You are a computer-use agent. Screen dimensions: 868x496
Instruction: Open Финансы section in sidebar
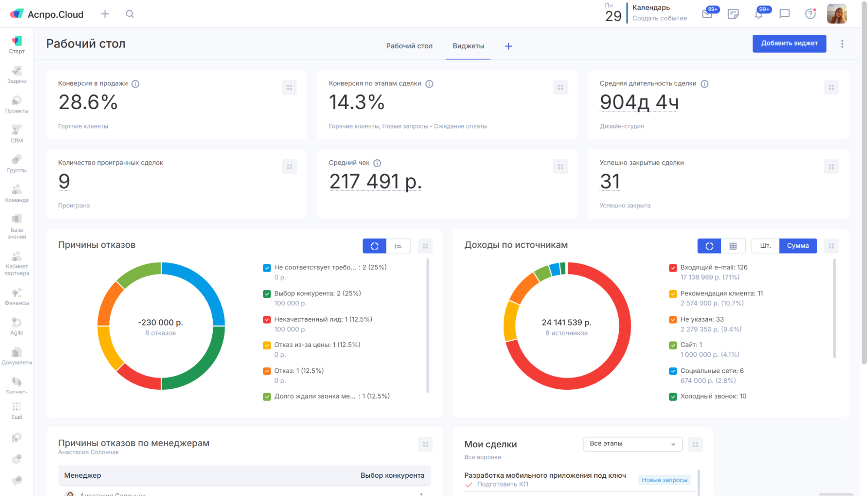[17, 296]
